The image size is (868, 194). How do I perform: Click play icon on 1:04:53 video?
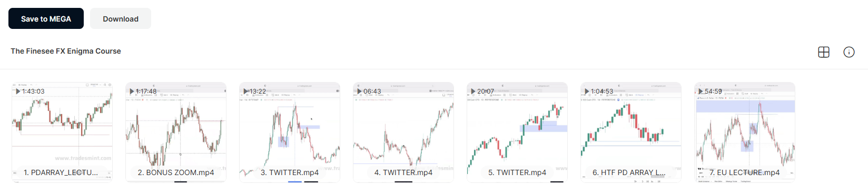pyautogui.click(x=587, y=91)
